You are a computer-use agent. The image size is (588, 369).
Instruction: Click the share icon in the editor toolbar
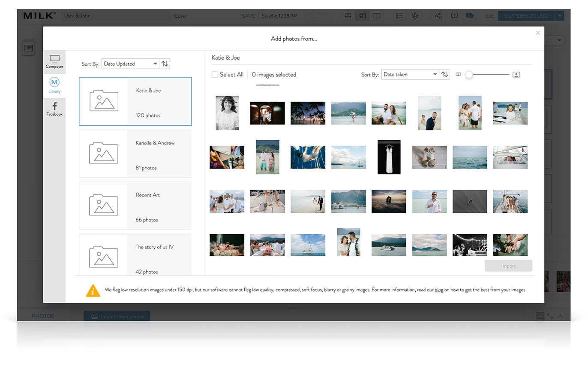click(x=438, y=16)
